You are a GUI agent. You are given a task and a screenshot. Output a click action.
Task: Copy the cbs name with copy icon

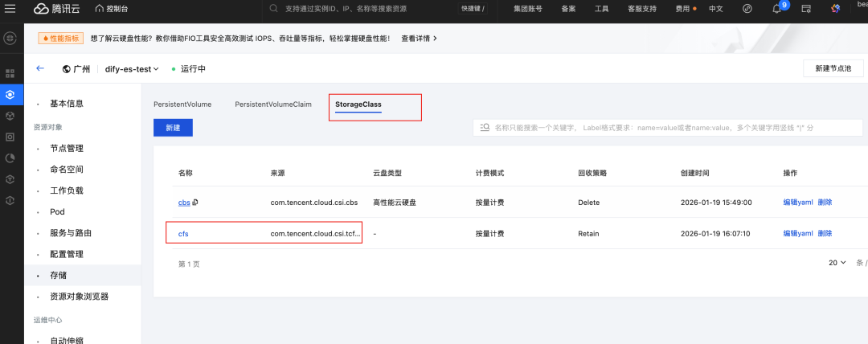click(x=194, y=203)
